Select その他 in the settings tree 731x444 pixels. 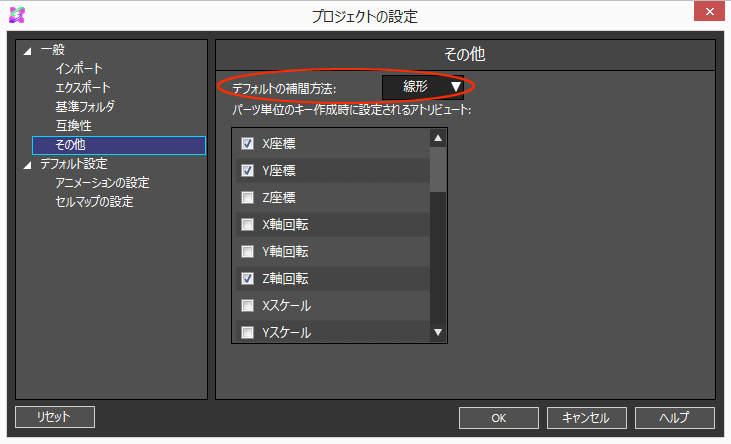click(x=119, y=145)
